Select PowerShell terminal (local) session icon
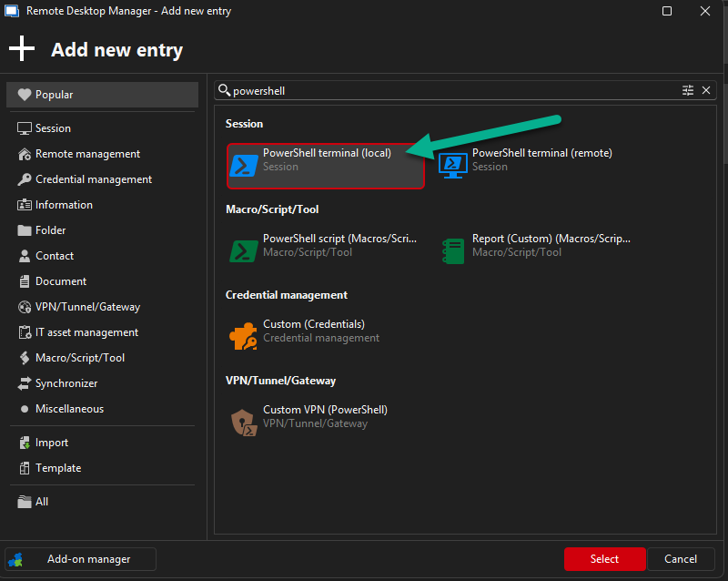The image size is (728, 581). [x=244, y=165]
